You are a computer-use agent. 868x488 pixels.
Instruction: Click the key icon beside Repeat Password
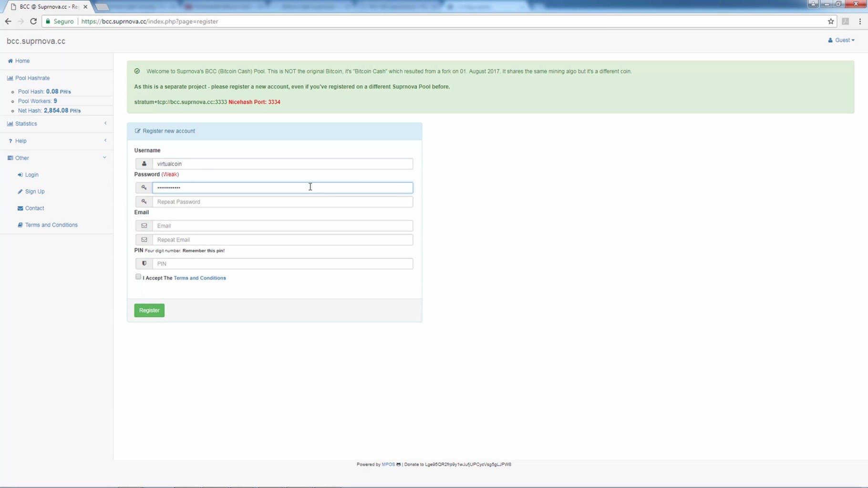click(144, 202)
